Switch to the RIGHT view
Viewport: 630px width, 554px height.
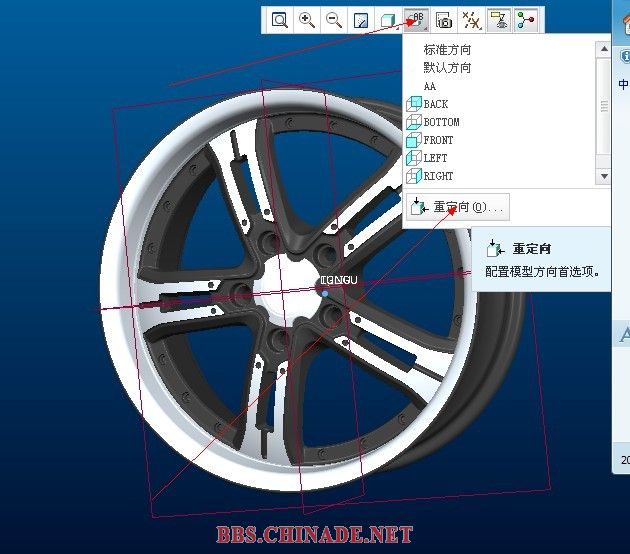tap(430, 176)
